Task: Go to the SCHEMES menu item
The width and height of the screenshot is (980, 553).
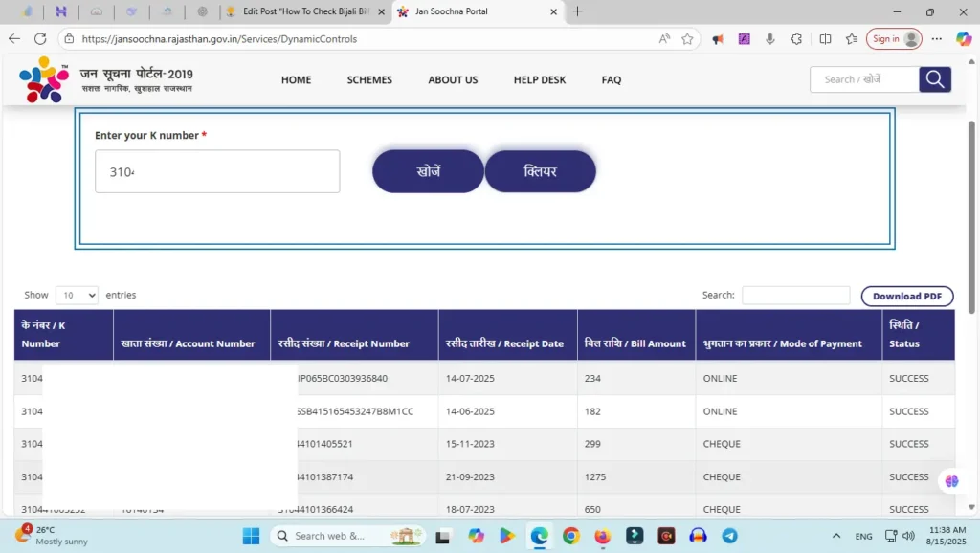Action: point(369,79)
